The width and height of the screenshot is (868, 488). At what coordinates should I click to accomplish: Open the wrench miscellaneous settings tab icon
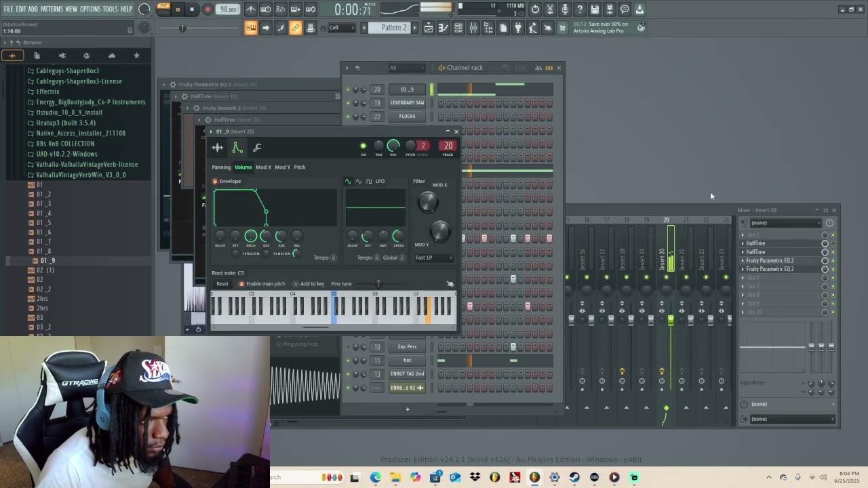pyautogui.click(x=257, y=147)
